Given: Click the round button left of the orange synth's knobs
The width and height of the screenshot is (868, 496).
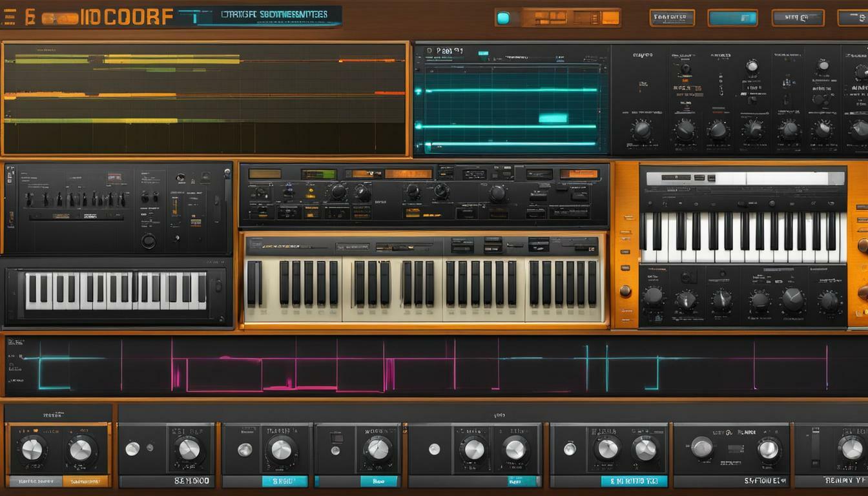Looking at the screenshot, I should pos(625,291).
